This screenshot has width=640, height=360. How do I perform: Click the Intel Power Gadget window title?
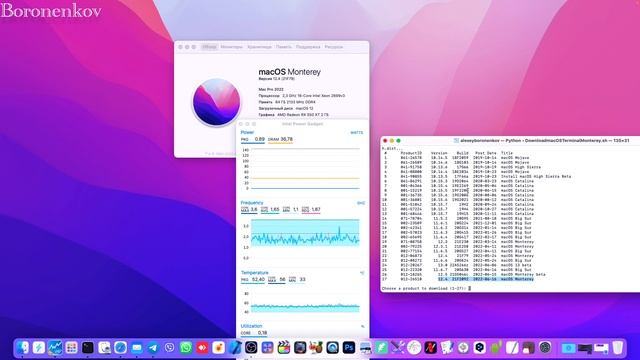pos(302,124)
